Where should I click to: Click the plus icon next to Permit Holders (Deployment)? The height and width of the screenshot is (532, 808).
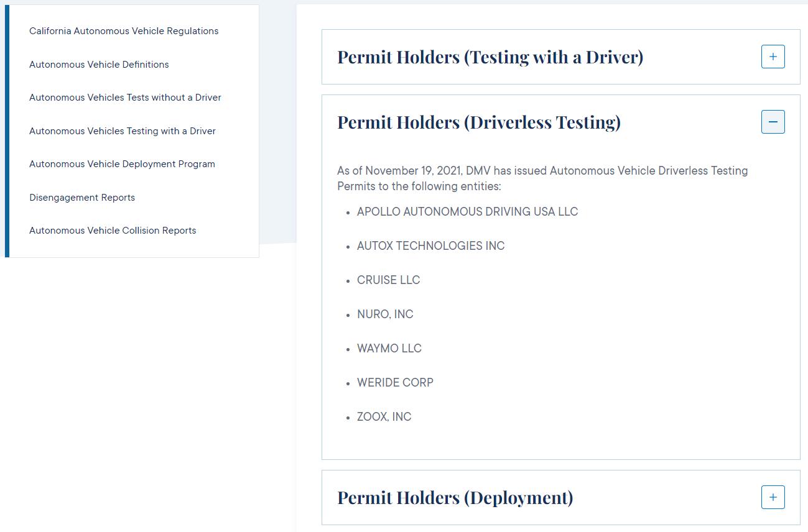[x=773, y=497]
